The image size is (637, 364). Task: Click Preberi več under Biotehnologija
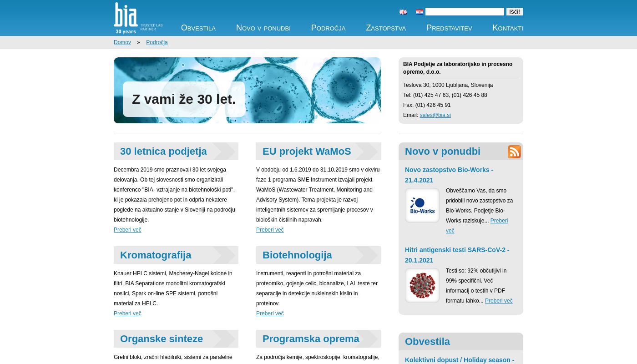point(270,313)
